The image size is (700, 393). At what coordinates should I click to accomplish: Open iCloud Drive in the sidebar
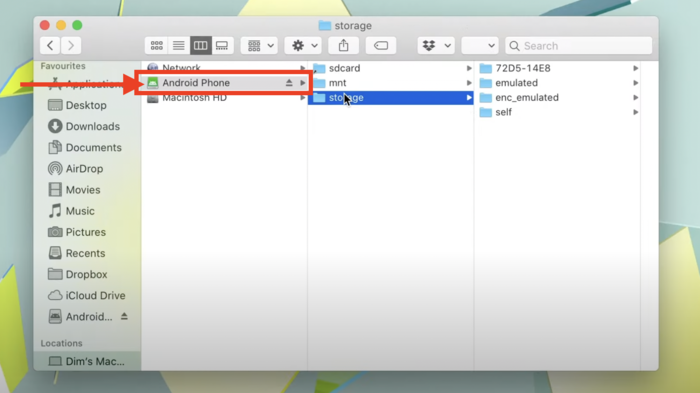(87, 296)
